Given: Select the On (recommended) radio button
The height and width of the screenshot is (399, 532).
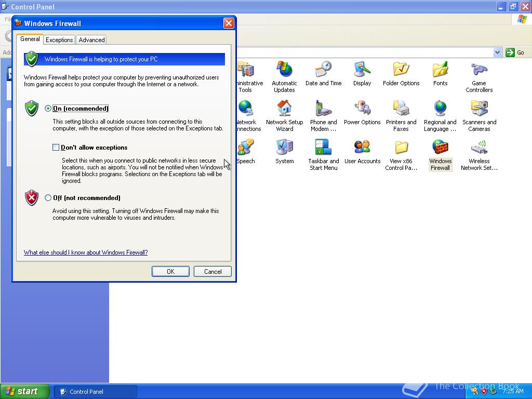Looking at the screenshot, I should 48,109.
